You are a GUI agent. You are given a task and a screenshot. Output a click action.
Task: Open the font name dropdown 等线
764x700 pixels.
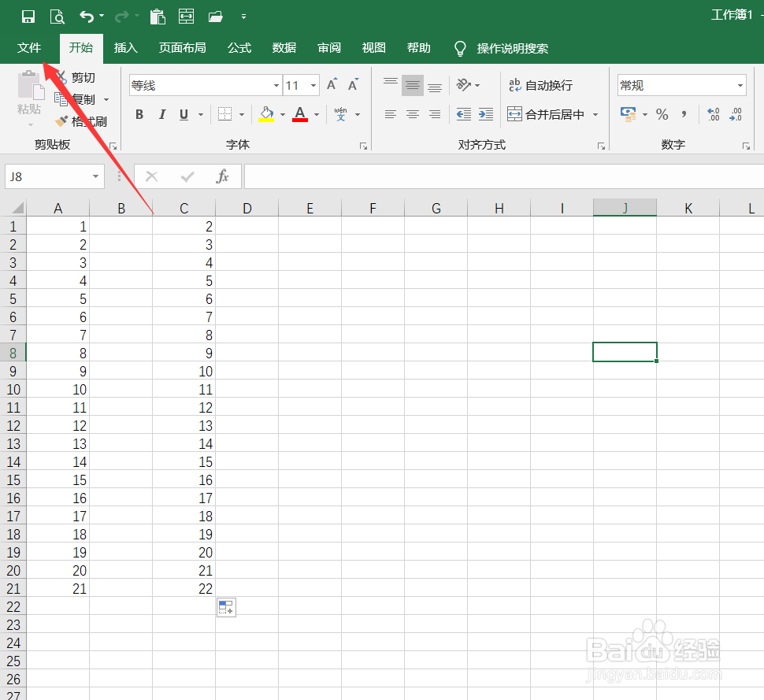pos(276,86)
